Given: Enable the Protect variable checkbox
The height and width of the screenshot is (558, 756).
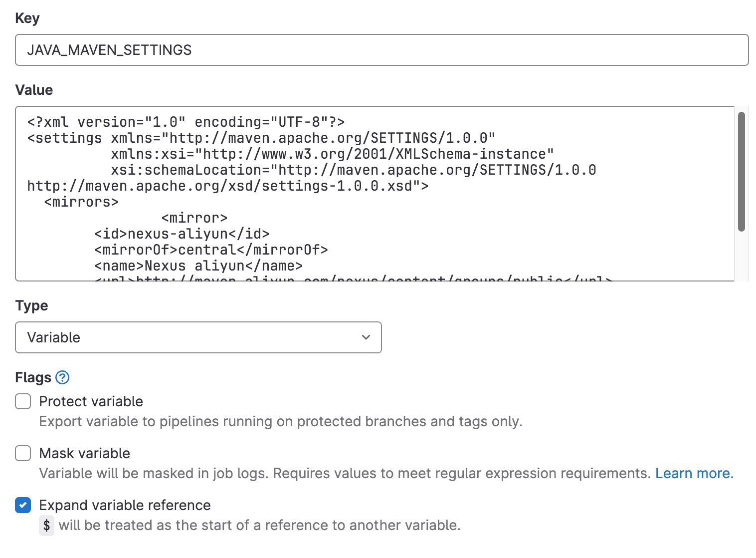Looking at the screenshot, I should click(23, 401).
